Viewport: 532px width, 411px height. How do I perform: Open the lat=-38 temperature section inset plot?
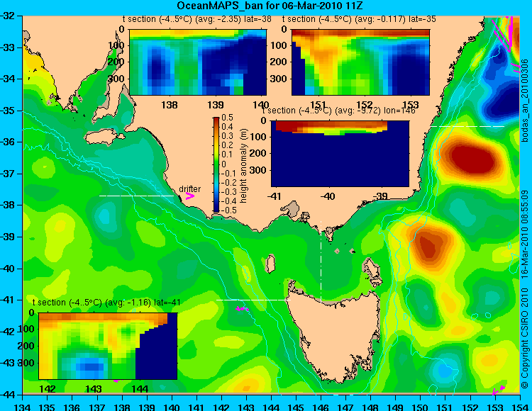pos(198,62)
